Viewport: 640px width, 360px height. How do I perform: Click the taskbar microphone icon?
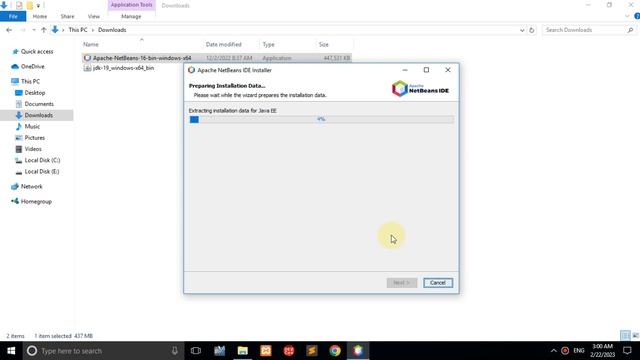[x=175, y=351]
